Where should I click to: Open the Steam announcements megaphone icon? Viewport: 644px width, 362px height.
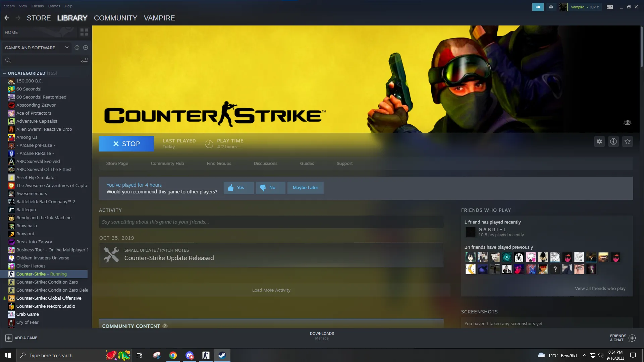[x=538, y=7]
